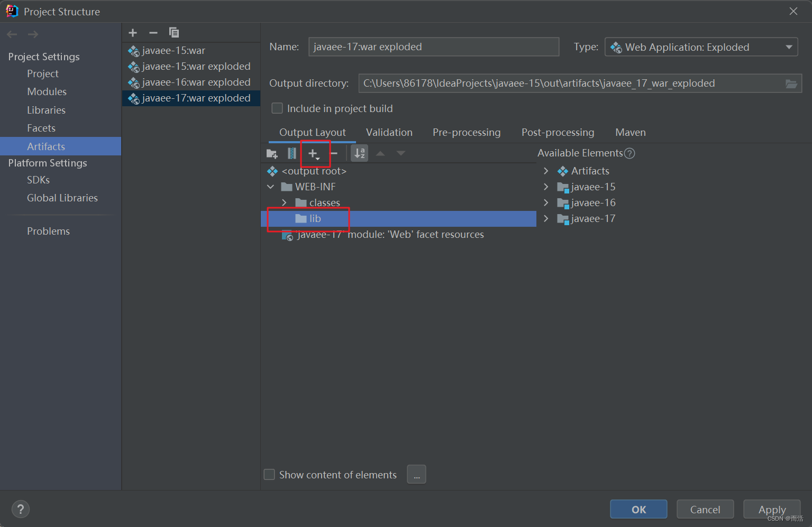Open the Maven tab
Viewport: 812px width, 527px height.
[x=631, y=133]
